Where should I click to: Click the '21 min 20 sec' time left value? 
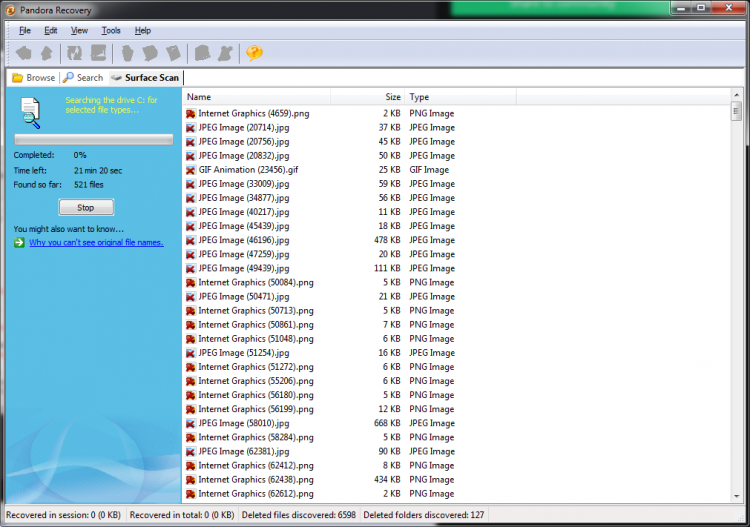coord(98,171)
